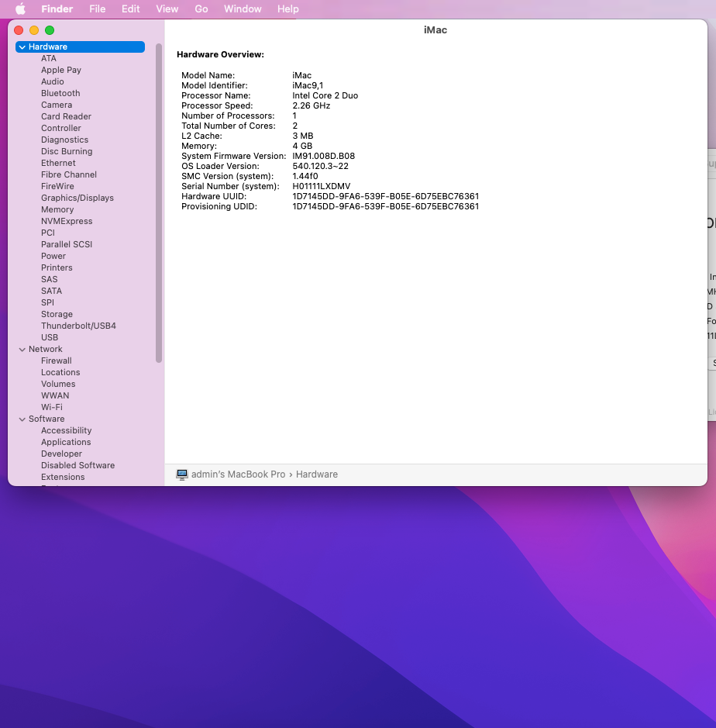
Task: Select Extensions in the sidebar
Action: click(x=63, y=477)
